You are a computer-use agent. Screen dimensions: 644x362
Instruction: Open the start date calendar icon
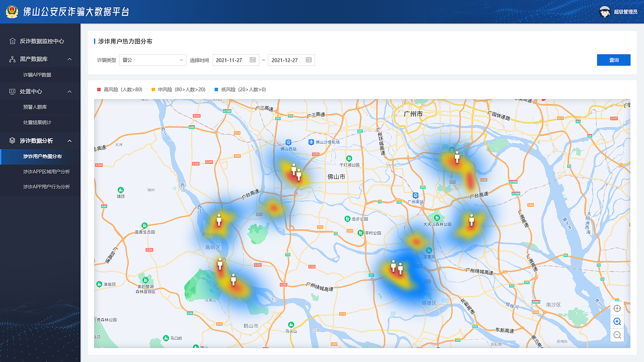[253, 60]
